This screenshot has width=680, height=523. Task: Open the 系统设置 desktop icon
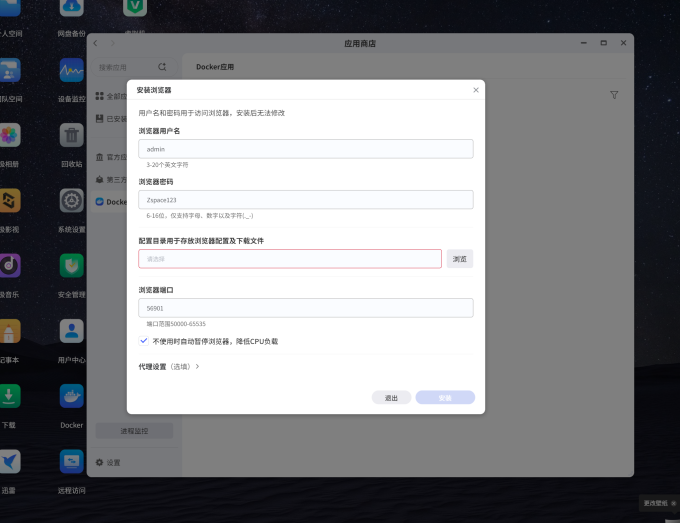click(x=72, y=200)
